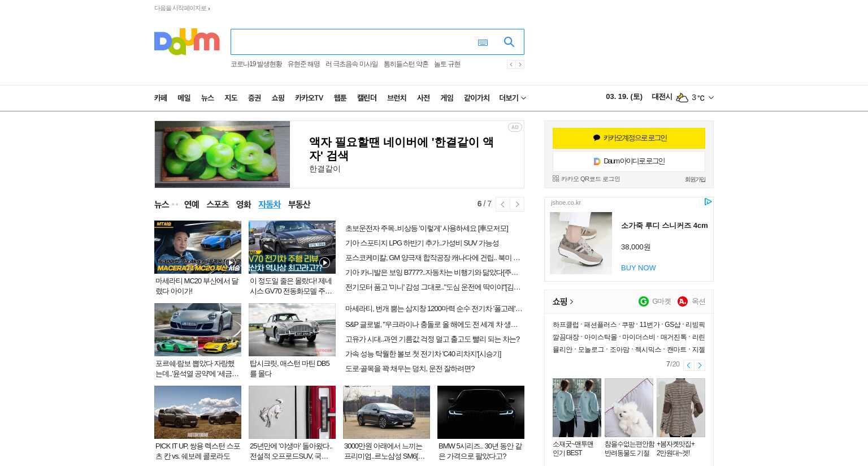This screenshot has width=868, height=466.
Task: Expand the weather dropdown arrow
Action: coord(711,98)
